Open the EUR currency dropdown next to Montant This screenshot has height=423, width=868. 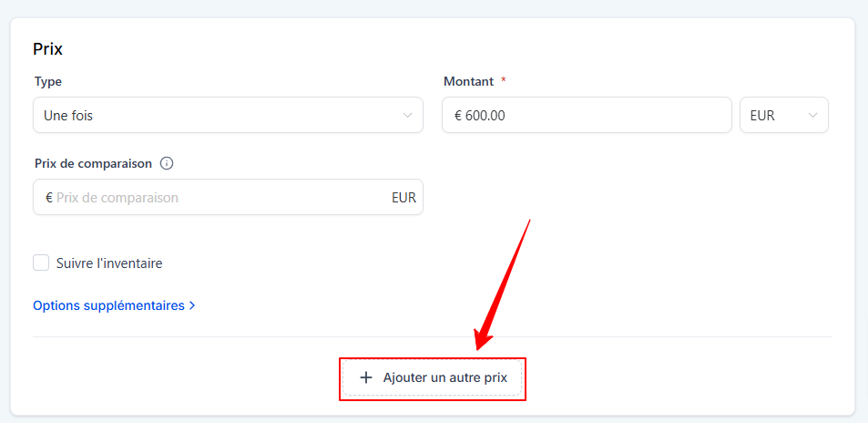pyautogui.click(x=784, y=115)
